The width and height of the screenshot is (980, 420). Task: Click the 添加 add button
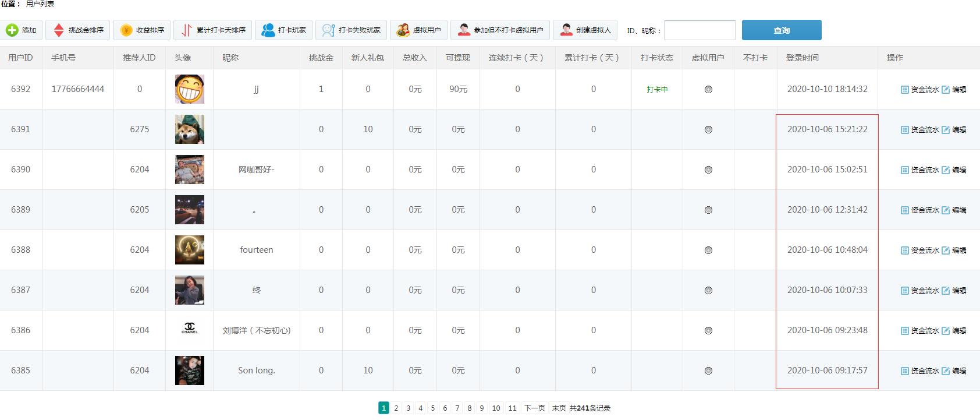point(21,30)
